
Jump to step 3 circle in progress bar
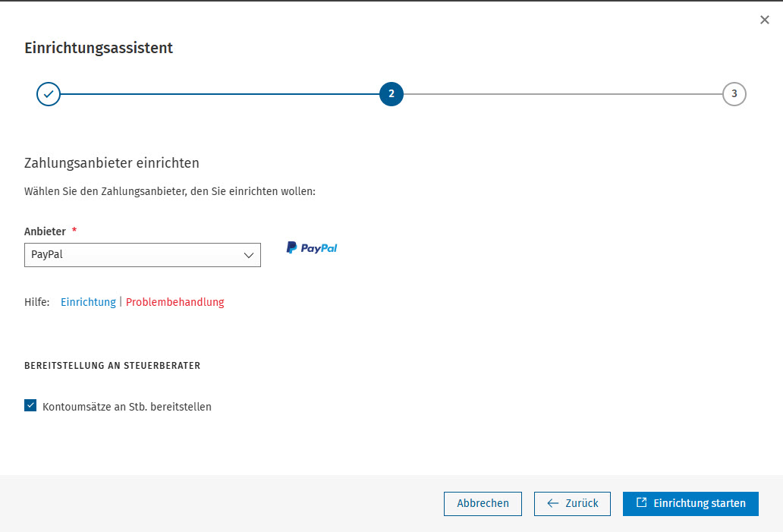point(734,94)
